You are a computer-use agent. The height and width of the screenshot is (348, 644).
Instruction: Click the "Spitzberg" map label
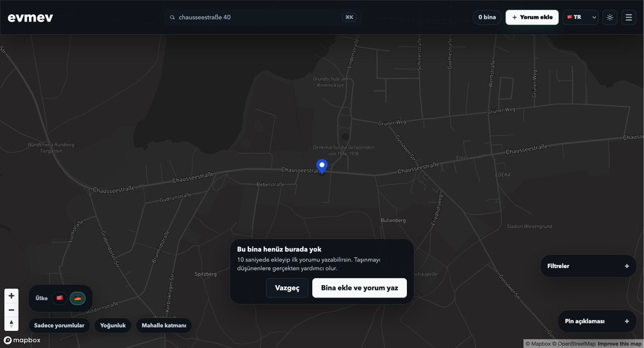206,274
